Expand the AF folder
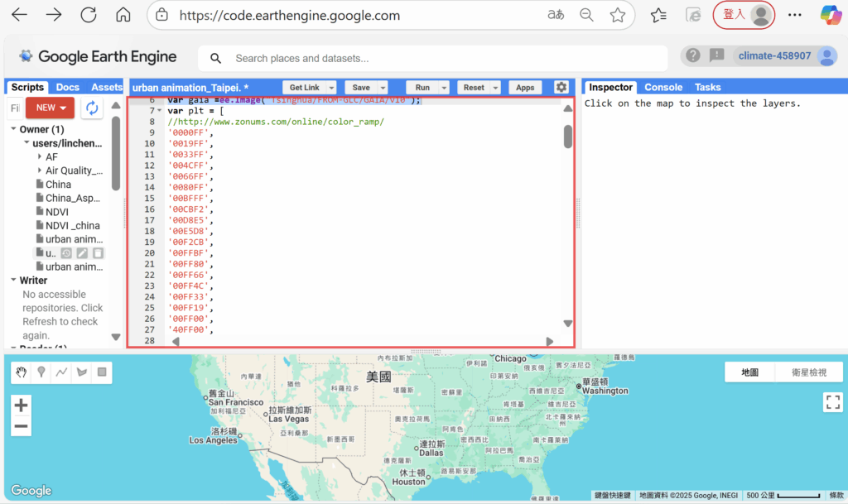This screenshot has width=848, height=504. 40,156
